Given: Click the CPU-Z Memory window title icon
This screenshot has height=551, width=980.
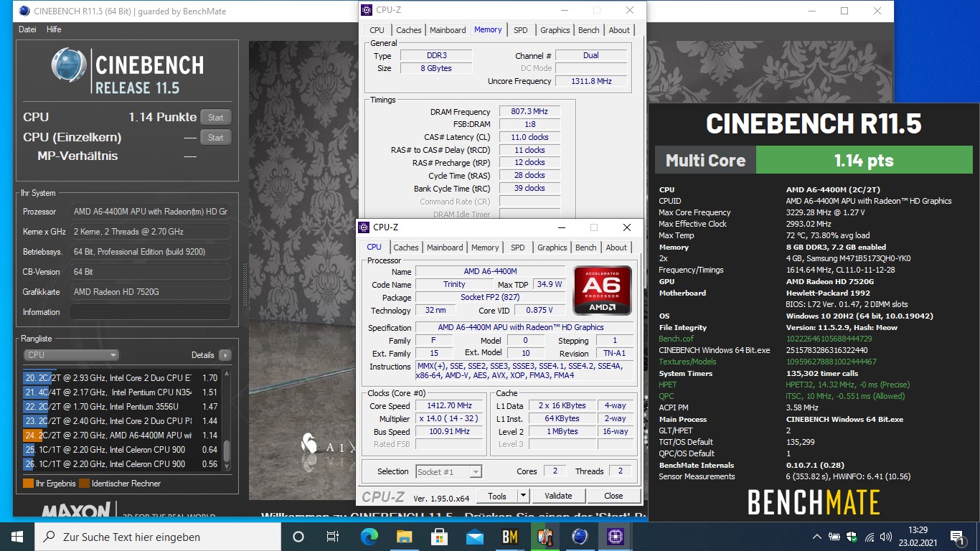Looking at the screenshot, I should pos(367,10).
